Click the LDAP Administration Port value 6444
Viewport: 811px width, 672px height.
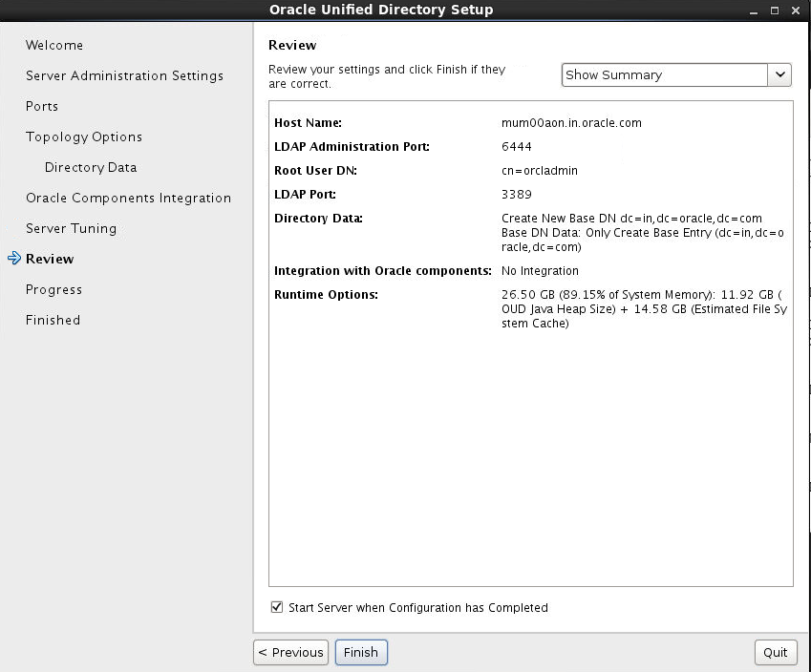pyautogui.click(x=516, y=147)
